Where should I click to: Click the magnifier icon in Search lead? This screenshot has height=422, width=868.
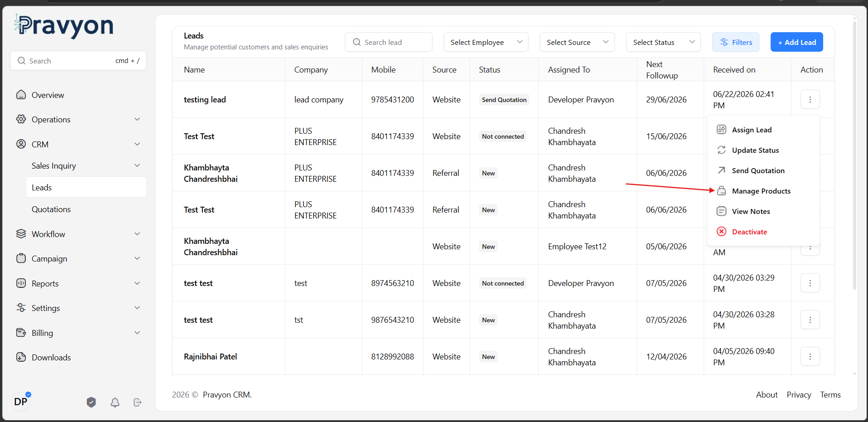point(357,42)
